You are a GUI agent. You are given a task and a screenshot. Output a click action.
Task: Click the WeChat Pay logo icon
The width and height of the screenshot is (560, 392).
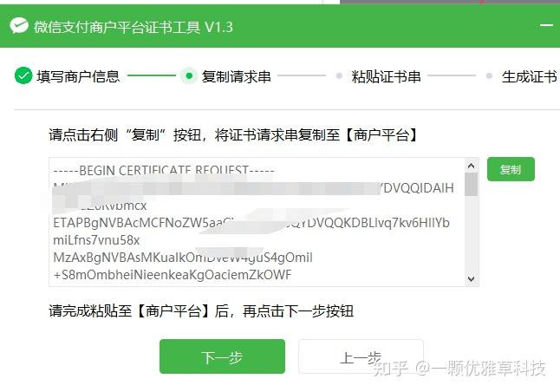coord(19,26)
